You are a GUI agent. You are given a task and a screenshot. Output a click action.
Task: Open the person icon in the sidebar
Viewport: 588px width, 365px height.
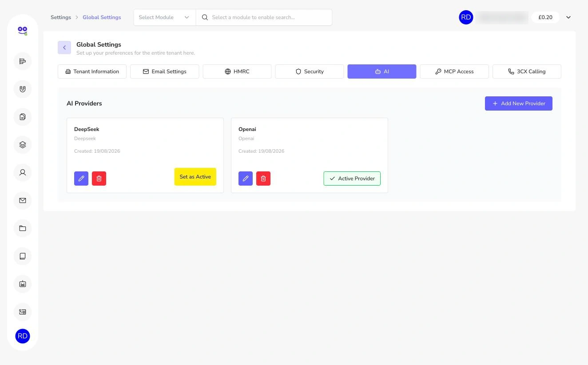pyautogui.click(x=23, y=172)
